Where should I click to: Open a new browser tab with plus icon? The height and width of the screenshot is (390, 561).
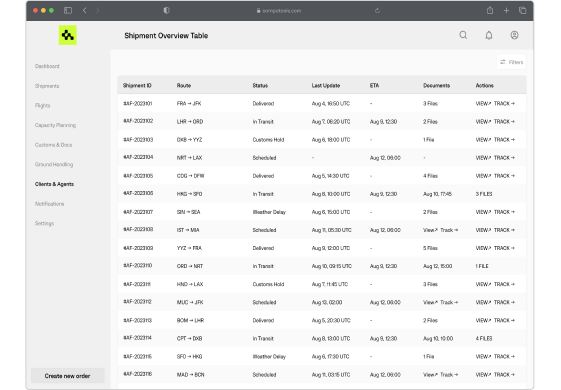[506, 10]
